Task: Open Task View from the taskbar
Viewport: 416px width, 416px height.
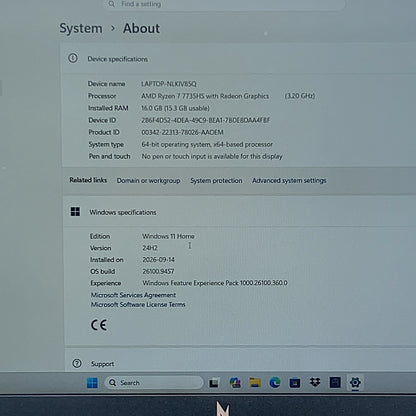Action: pyautogui.click(x=214, y=383)
